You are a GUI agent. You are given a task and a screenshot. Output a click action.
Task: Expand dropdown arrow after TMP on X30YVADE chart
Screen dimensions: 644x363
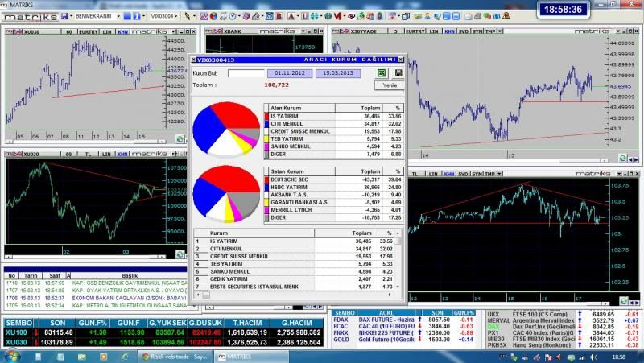pos(500,31)
